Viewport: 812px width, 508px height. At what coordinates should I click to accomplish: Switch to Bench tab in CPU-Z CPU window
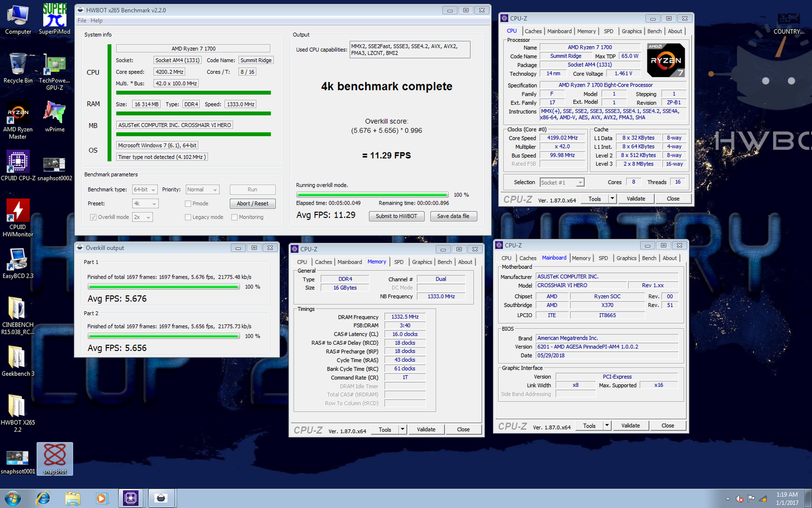[655, 32]
